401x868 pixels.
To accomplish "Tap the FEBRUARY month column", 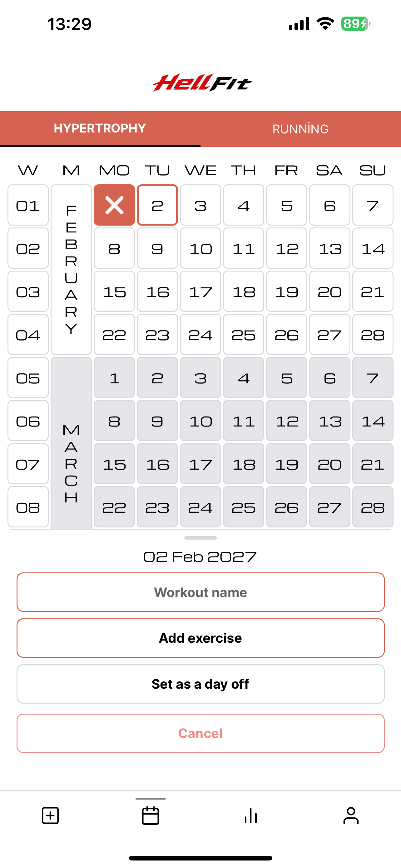I will point(71,270).
